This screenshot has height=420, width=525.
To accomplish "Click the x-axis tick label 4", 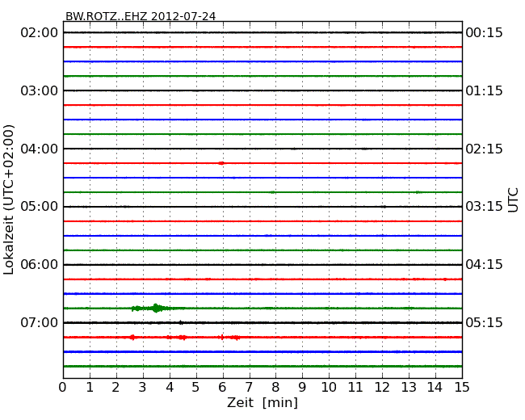I will (170, 388).
